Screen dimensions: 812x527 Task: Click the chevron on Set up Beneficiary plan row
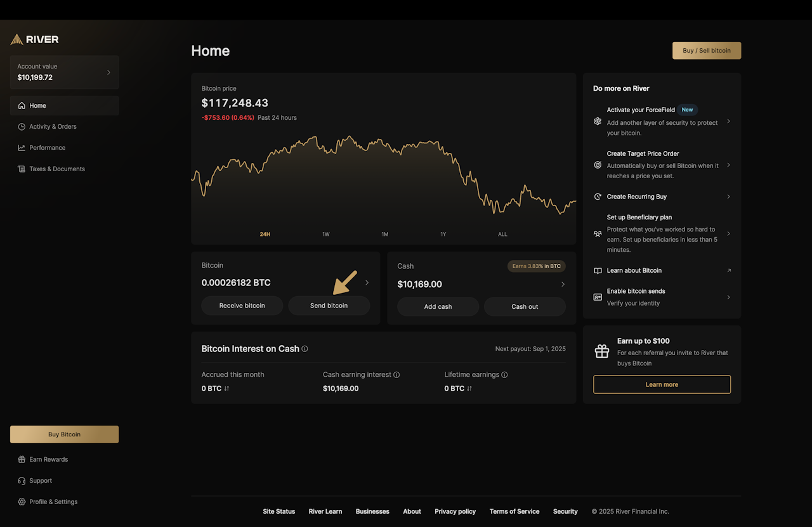coord(728,233)
